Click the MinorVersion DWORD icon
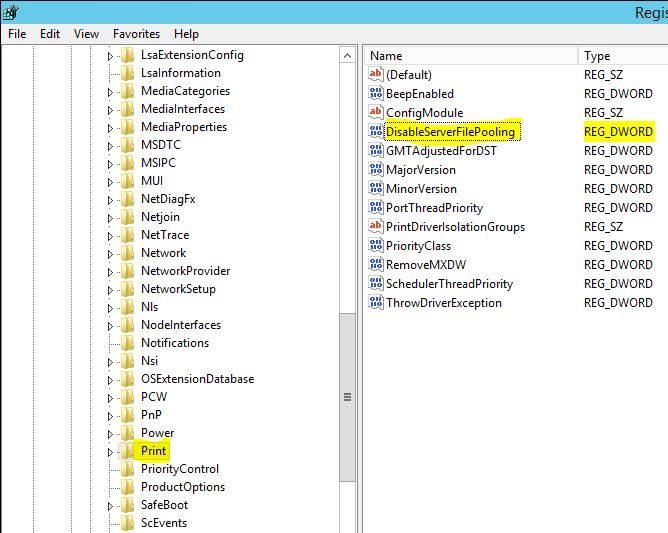The image size is (668, 533). pyautogui.click(x=376, y=188)
